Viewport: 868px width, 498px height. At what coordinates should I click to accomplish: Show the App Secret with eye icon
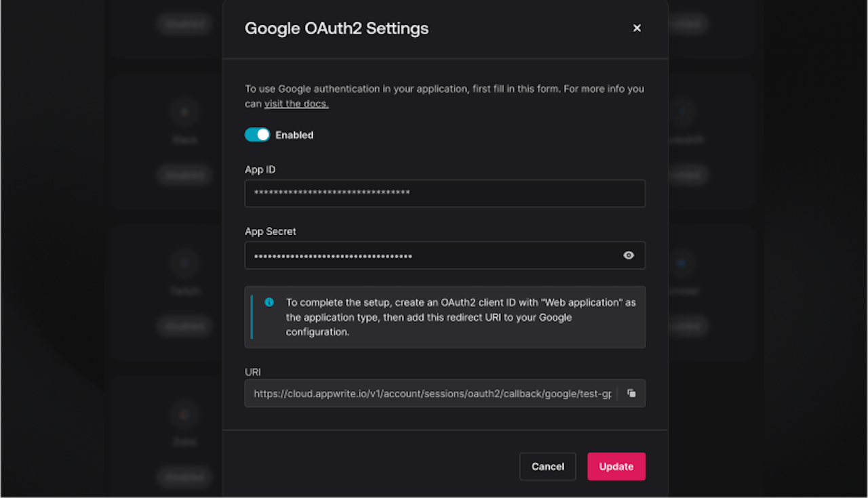click(629, 255)
